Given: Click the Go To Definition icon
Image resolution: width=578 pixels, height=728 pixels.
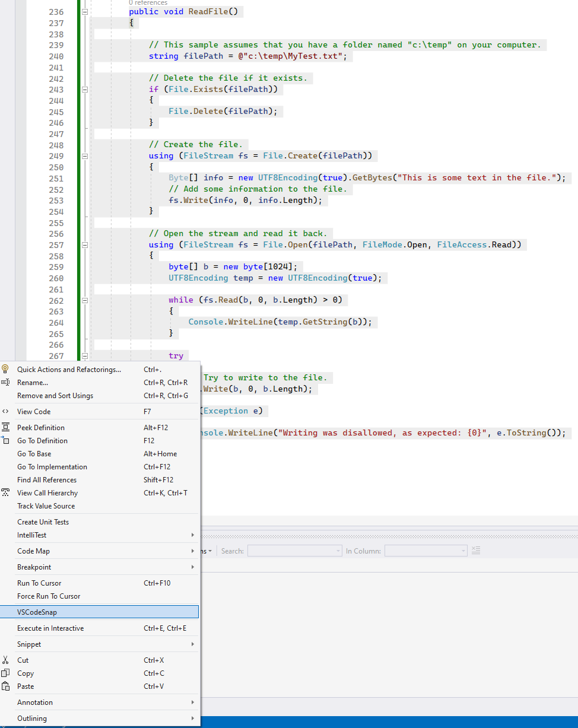Looking at the screenshot, I should (x=5, y=440).
